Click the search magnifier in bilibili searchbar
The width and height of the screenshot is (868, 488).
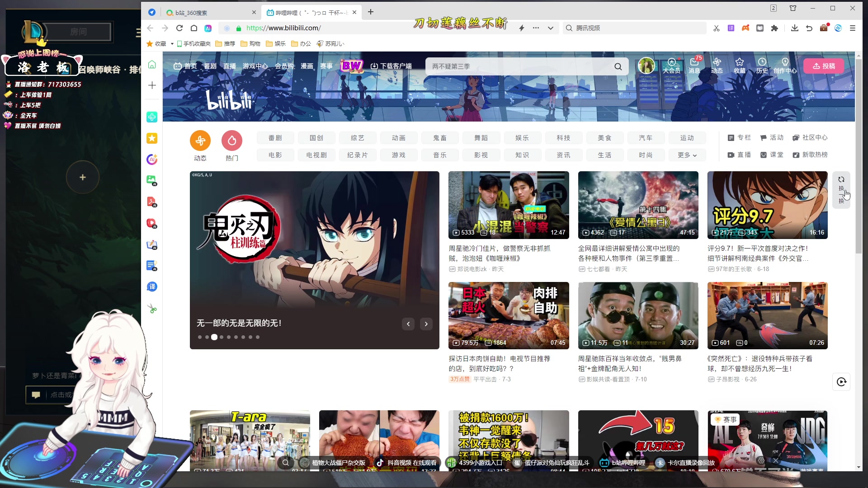[x=618, y=67]
